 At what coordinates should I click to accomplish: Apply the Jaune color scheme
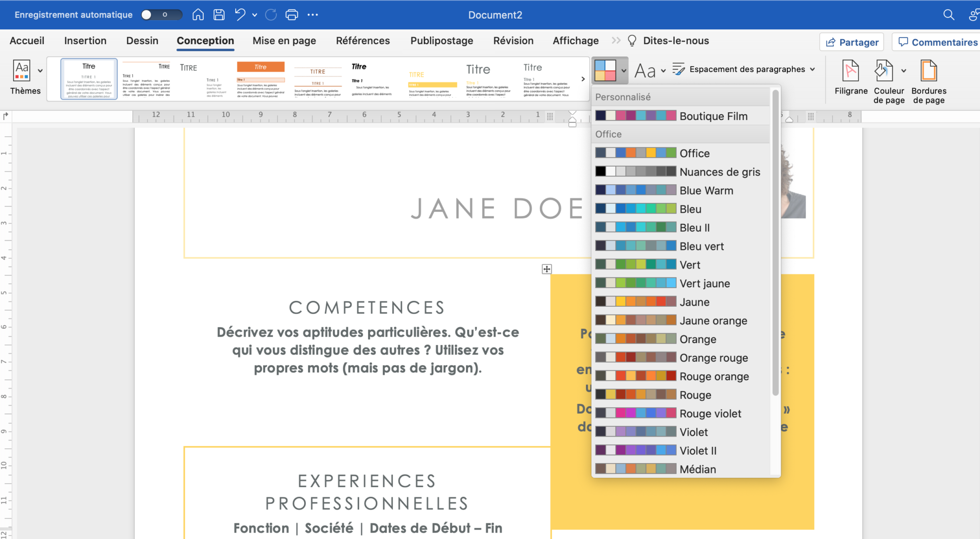tap(681, 302)
